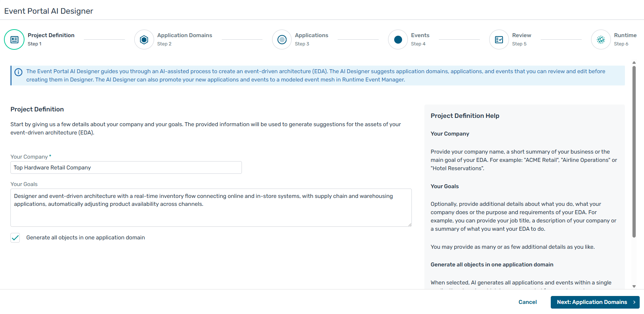644x314 pixels.
Task: Click the Your Goals textarea resize handle
Action: pyautogui.click(x=410, y=225)
